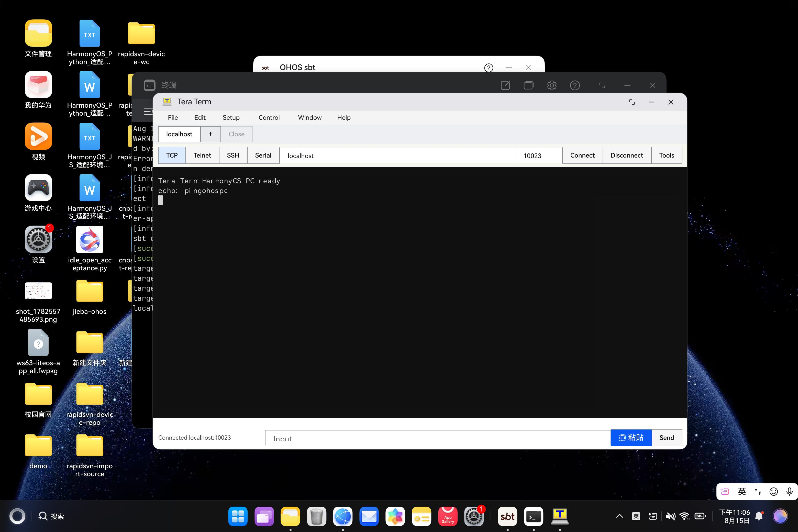798x532 pixels.
Task: Open the App Gallery icon in dock
Action: click(448, 516)
